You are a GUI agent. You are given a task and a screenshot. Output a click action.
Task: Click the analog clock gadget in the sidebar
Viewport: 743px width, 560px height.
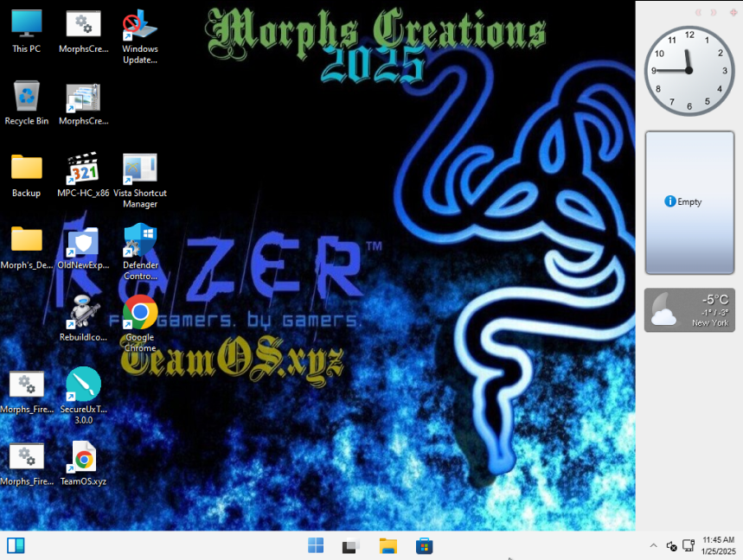pos(689,71)
